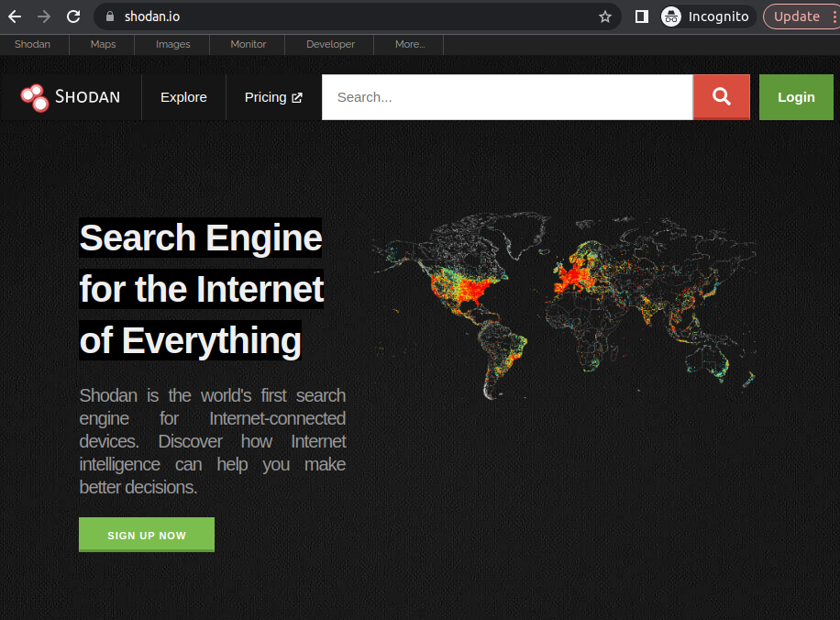The width and height of the screenshot is (840, 620).
Task: Click the text "of Everything"
Action: tap(190, 340)
